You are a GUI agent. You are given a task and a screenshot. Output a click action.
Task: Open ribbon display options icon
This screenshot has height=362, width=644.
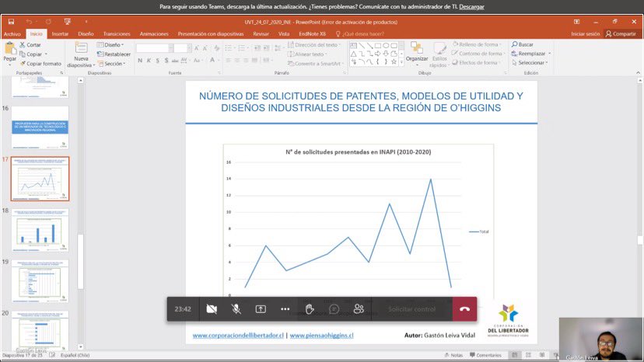pos(576,22)
